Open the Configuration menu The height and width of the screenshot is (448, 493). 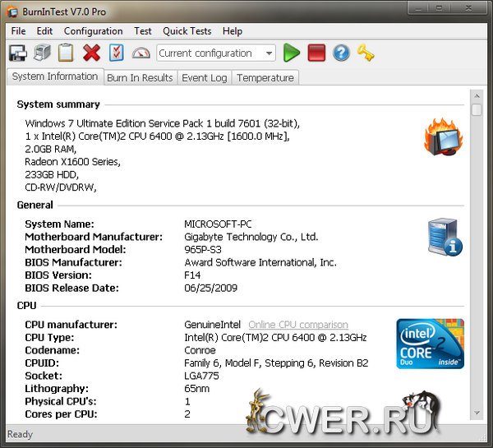click(93, 31)
